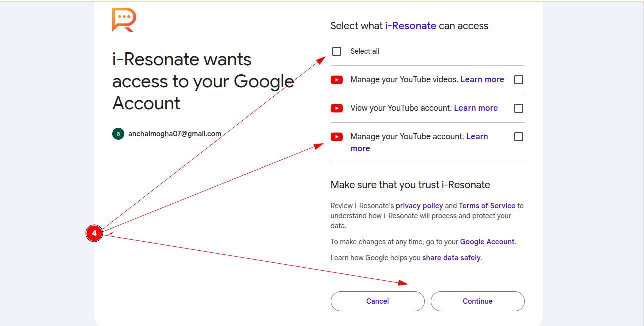Click the green account avatar icon

[x=118, y=134]
